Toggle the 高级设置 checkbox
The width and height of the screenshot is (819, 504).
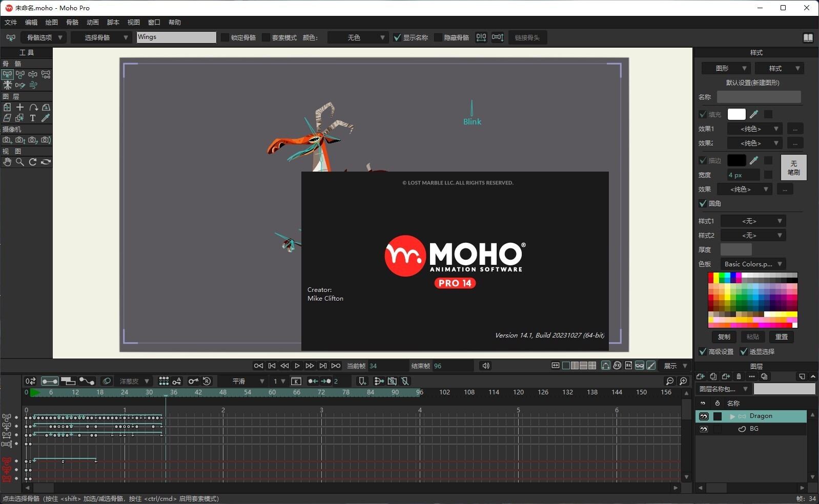[703, 351]
